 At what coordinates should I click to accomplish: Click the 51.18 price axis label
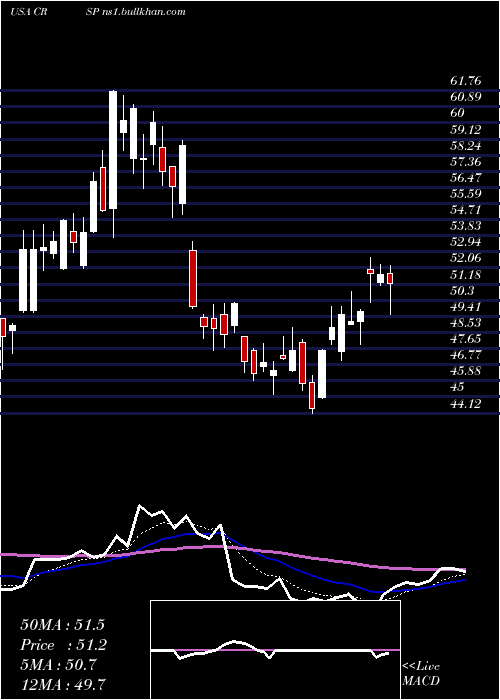pos(466,275)
